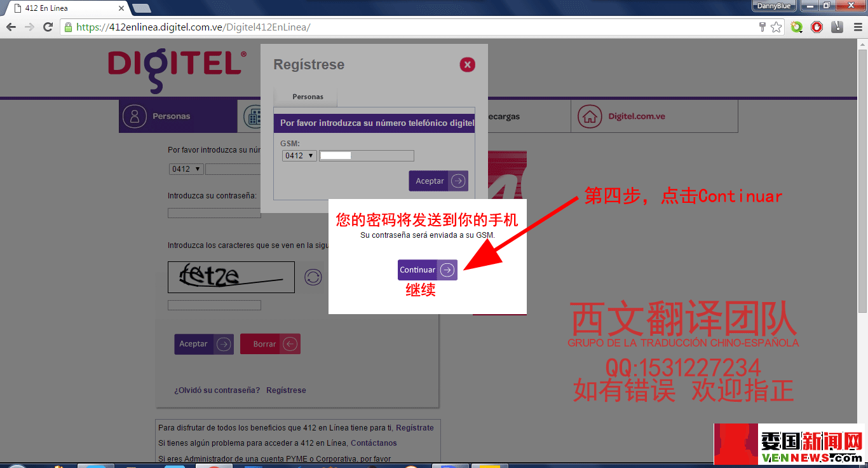The height and width of the screenshot is (468, 868).
Task: Open the 0412 GSM prefix dropdown in dialog
Action: [299, 156]
